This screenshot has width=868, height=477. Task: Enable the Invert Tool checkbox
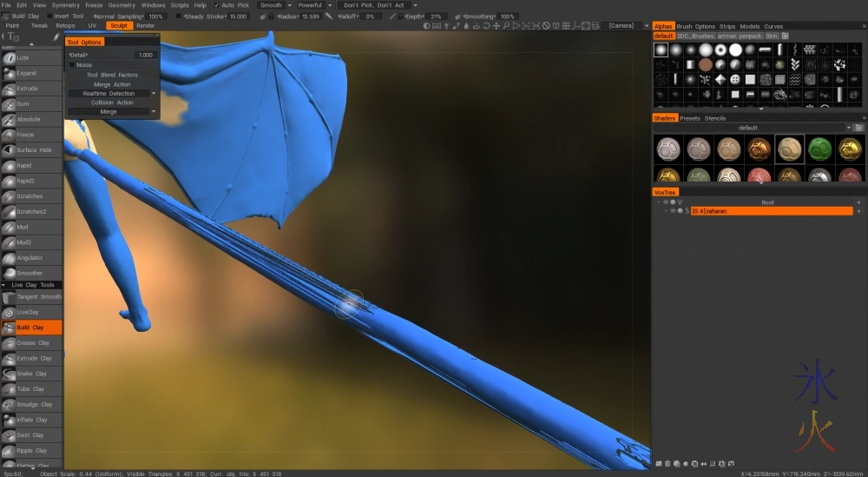point(49,16)
